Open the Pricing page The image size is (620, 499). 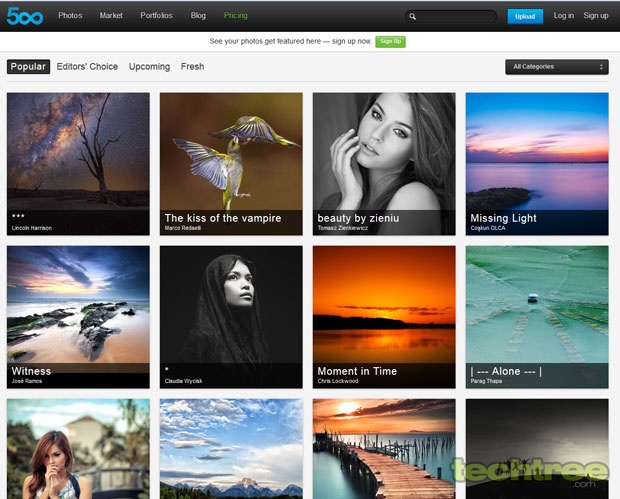click(236, 15)
